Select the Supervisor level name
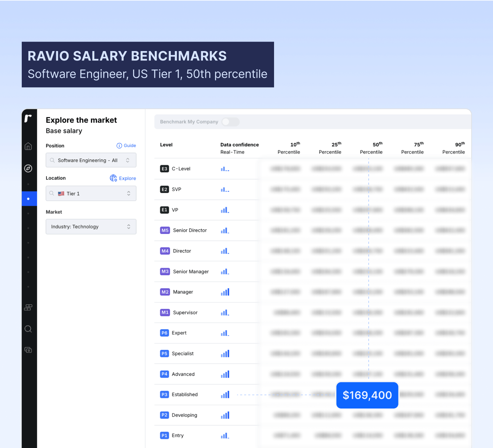The height and width of the screenshot is (448, 493). coord(185,313)
